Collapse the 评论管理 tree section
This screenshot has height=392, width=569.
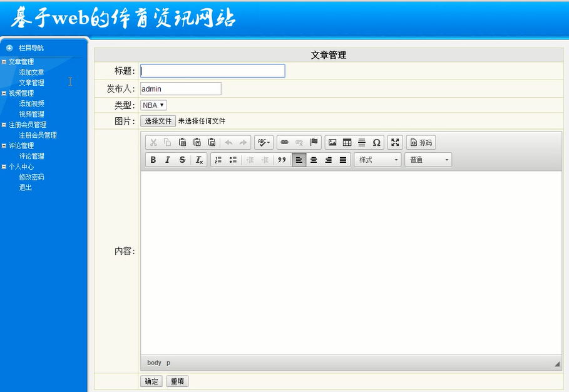(x=4, y=145)
